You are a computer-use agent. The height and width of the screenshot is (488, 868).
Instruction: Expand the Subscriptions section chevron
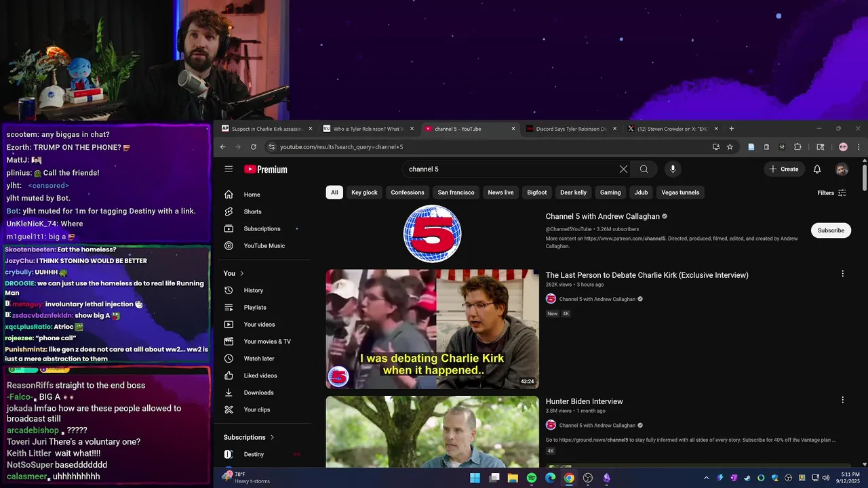click(272, 437)
